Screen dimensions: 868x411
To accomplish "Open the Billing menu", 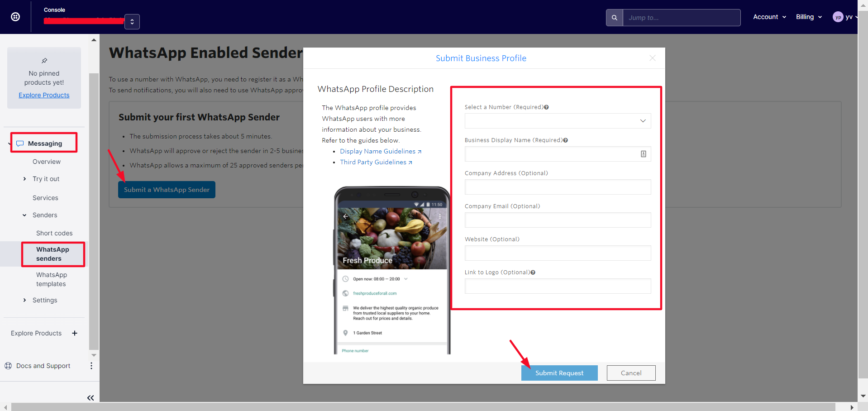I will tap(809, 17).
